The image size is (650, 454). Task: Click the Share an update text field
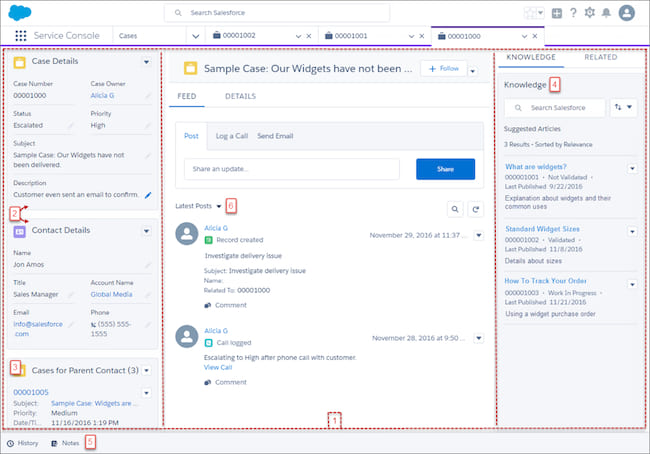coord(291,169)
